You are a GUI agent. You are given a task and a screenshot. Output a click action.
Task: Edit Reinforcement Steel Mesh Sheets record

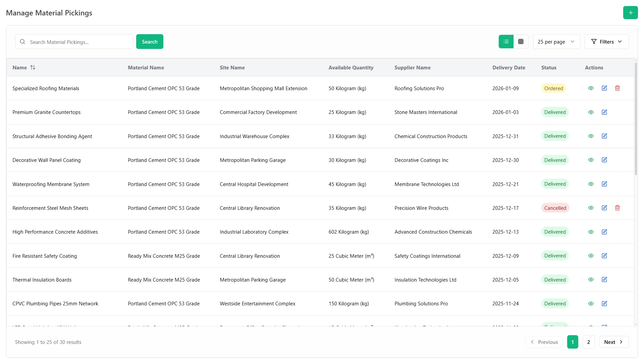(x=604, y=208)
